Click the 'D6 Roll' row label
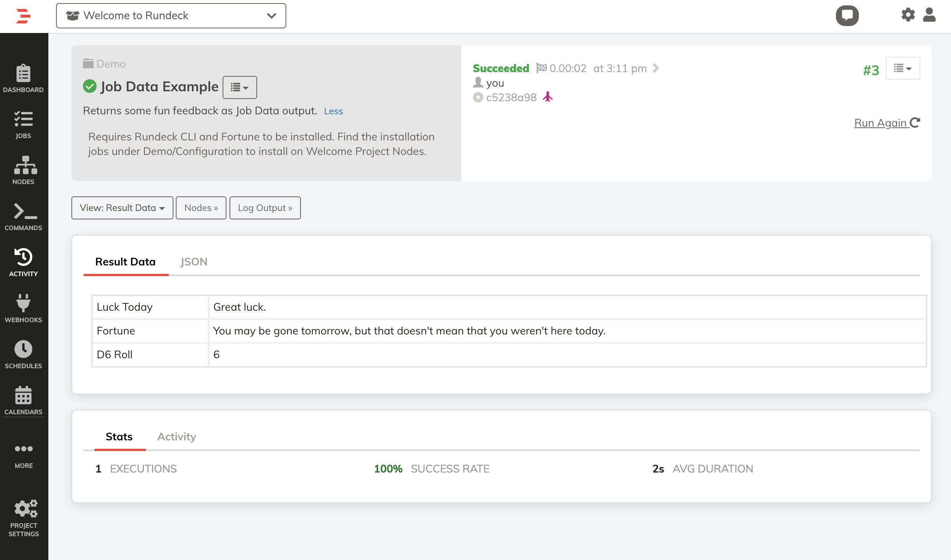Viewport: 951px width, 560px height. coord(150,355)
